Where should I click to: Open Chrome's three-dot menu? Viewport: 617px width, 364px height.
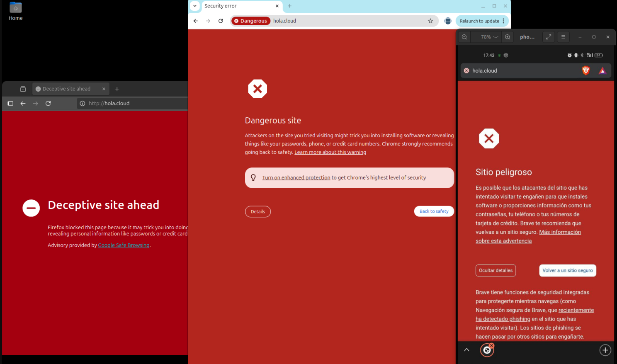coord(503,21)
